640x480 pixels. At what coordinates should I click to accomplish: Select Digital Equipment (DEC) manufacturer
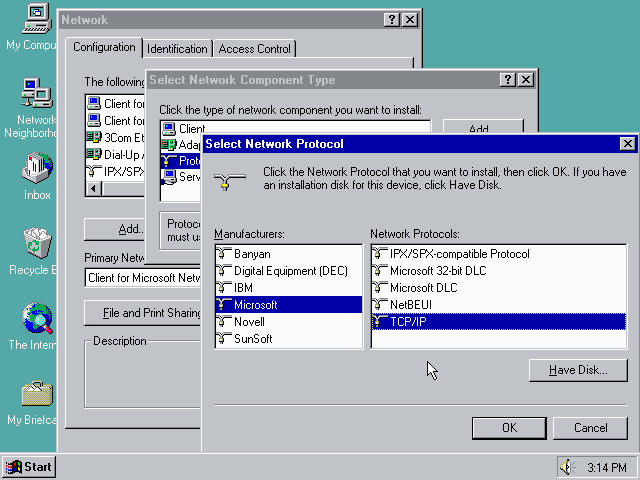[x=291, y=271]
